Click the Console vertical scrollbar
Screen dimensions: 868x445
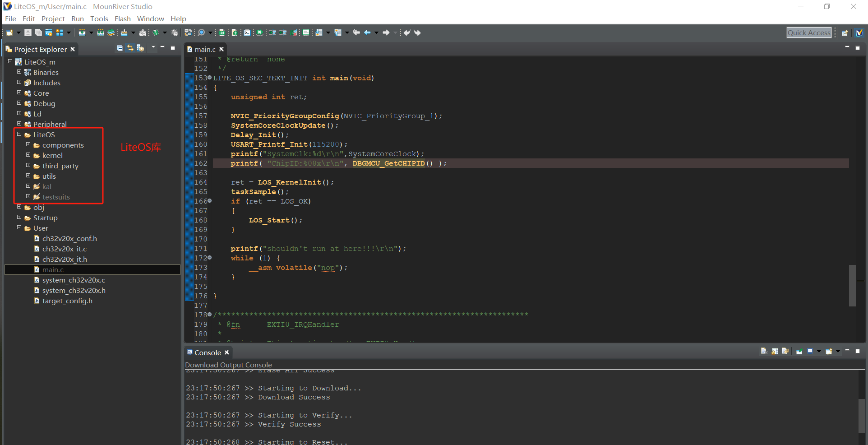(862, 415)
